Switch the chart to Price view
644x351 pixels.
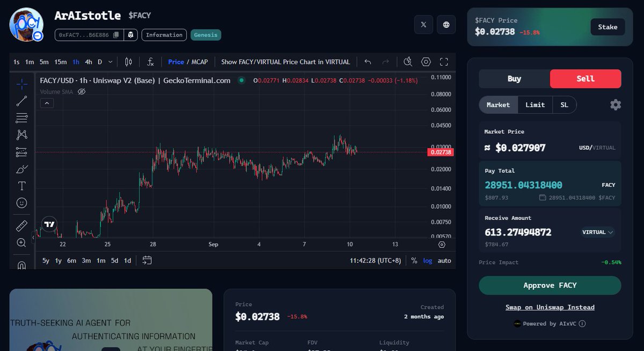point(176,62)
